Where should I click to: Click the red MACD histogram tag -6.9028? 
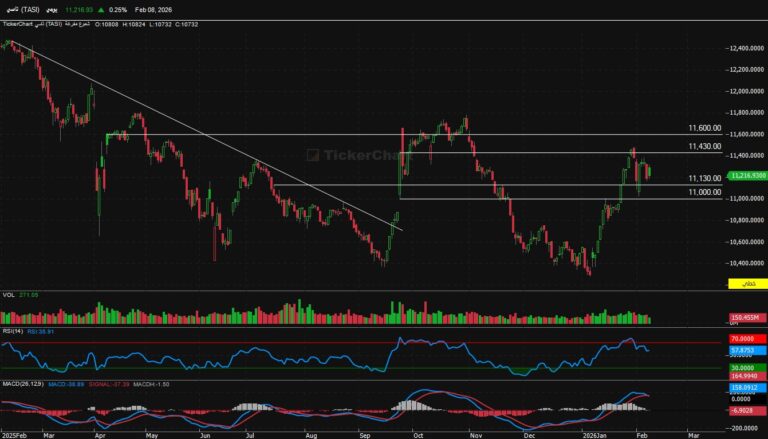click(745, 410)
